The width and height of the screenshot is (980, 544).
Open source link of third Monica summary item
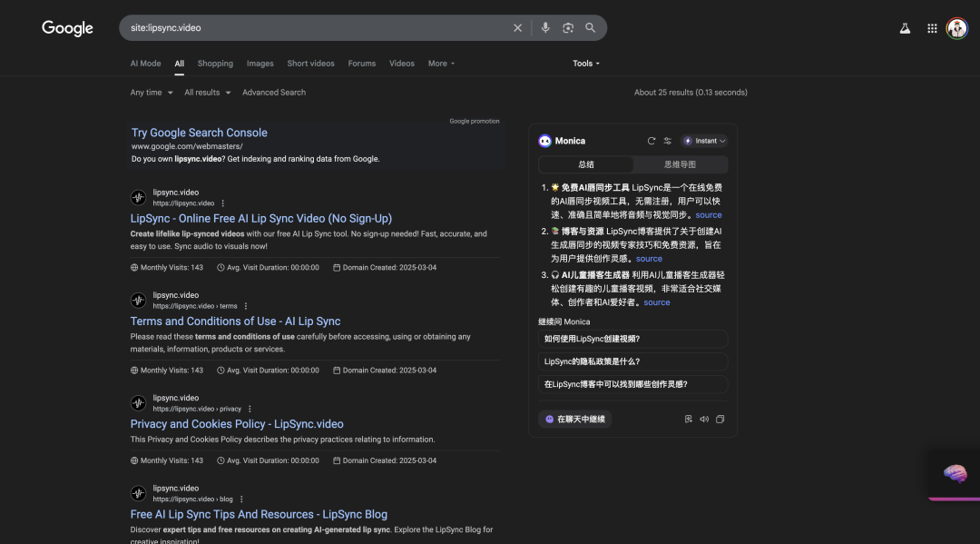tap(656, 302)
